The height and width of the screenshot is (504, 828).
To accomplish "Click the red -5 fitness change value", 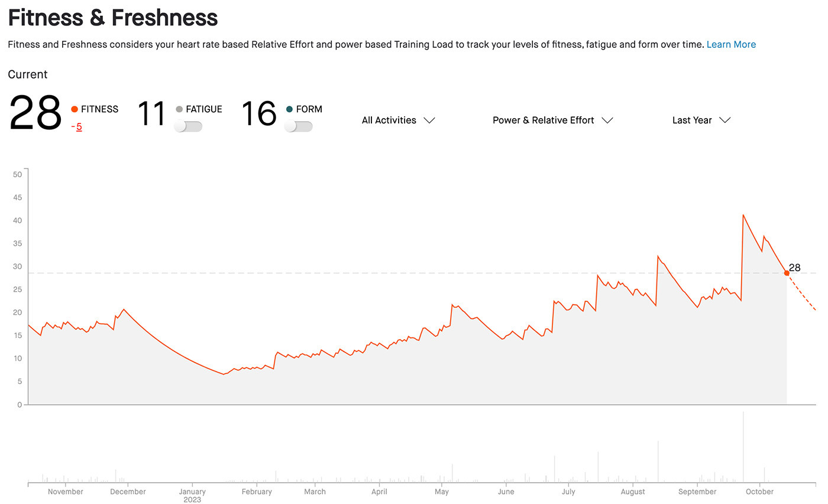I will 77,126.
